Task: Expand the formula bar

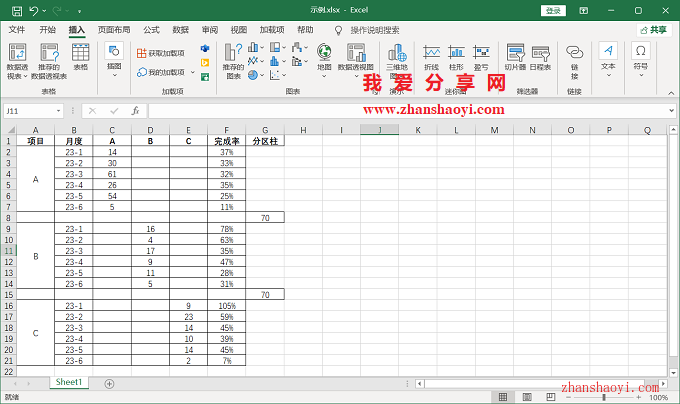Action: (671, 111)
